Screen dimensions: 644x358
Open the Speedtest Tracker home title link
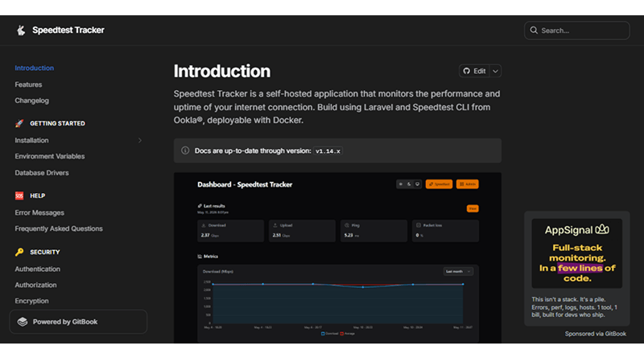(x=68, y=30)
